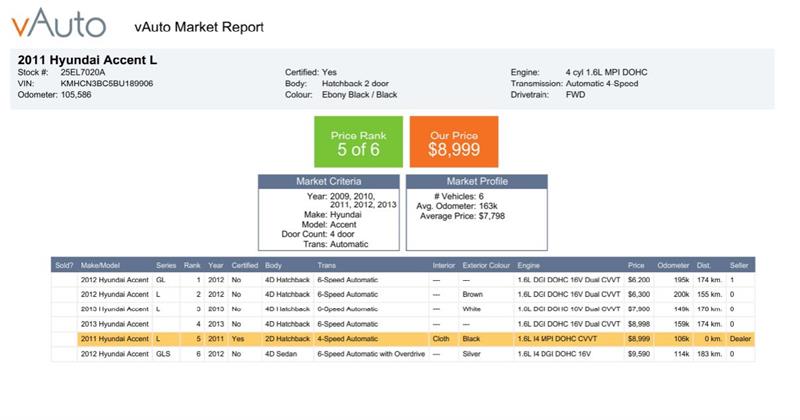Select the GL series cell in rank 1 row
Screen dimensions: 800x420
161,280
